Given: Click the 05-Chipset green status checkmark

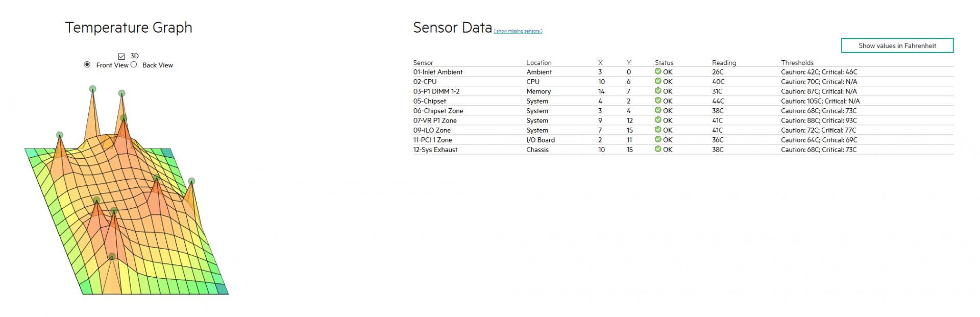Looking at the screenshot, I should coord(658,101).
